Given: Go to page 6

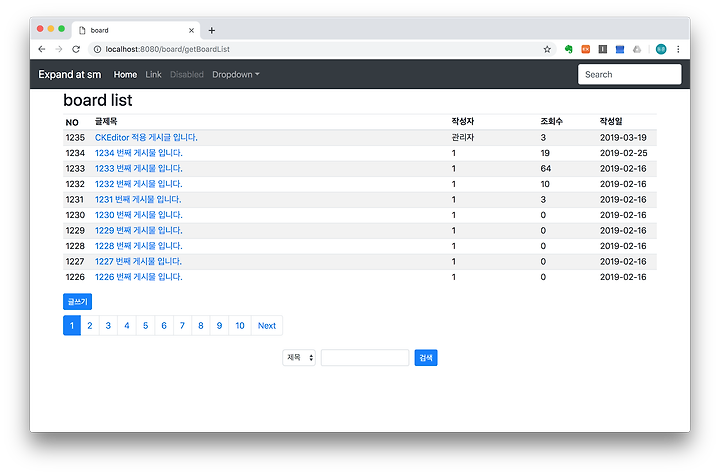Looking at the screenshot, I should [x=164, y=326].
